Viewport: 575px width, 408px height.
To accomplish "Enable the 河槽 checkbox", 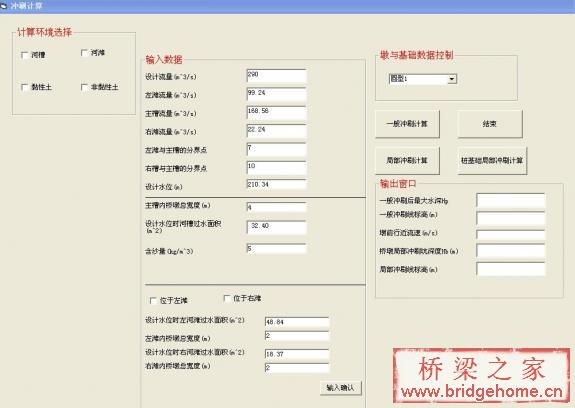I will pyautogui.click(x=25, y=55).
